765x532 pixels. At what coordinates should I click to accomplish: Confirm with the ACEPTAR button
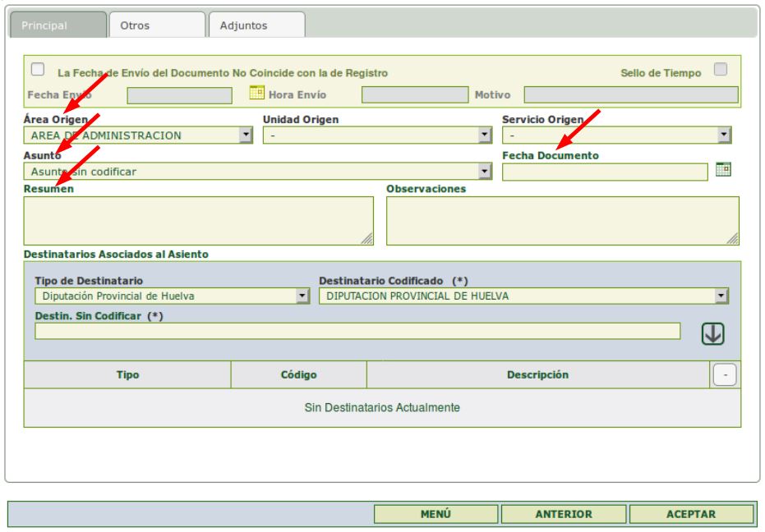coord(691,514)
